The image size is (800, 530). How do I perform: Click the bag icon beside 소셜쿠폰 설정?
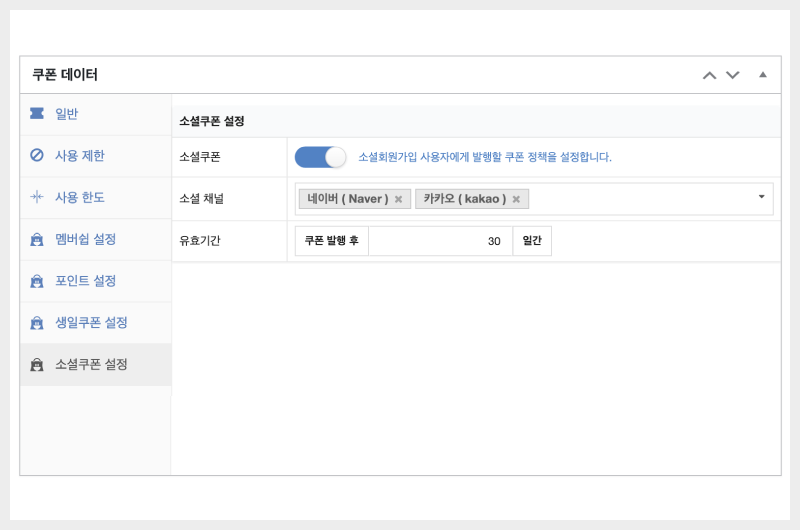tap(37, 365)
